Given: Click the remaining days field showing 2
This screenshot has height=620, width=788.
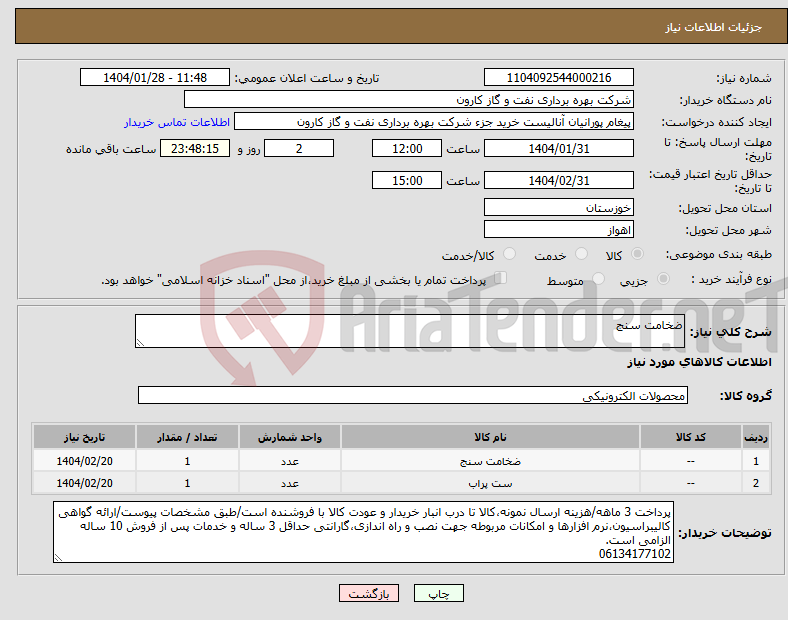Looking at the screenshot, I should (299, 149).
